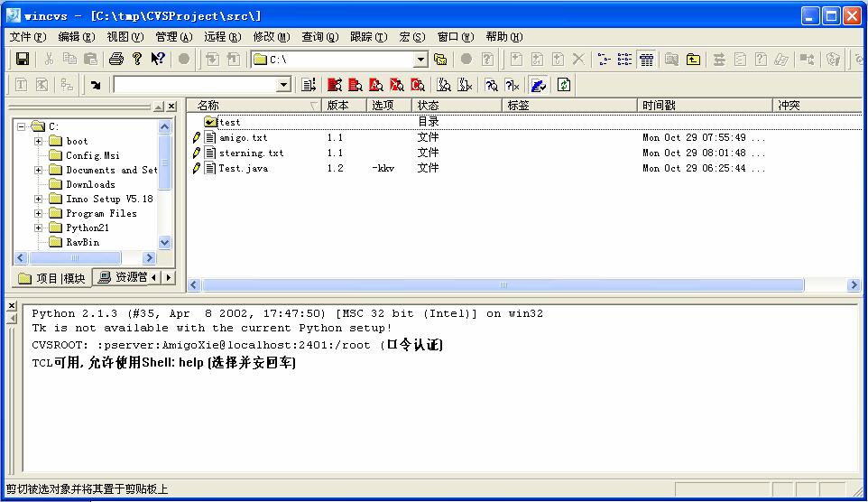This screenshot has height=502, width=868.
Task: Click the browse location folder icon
Action: [x=440, y=60]
